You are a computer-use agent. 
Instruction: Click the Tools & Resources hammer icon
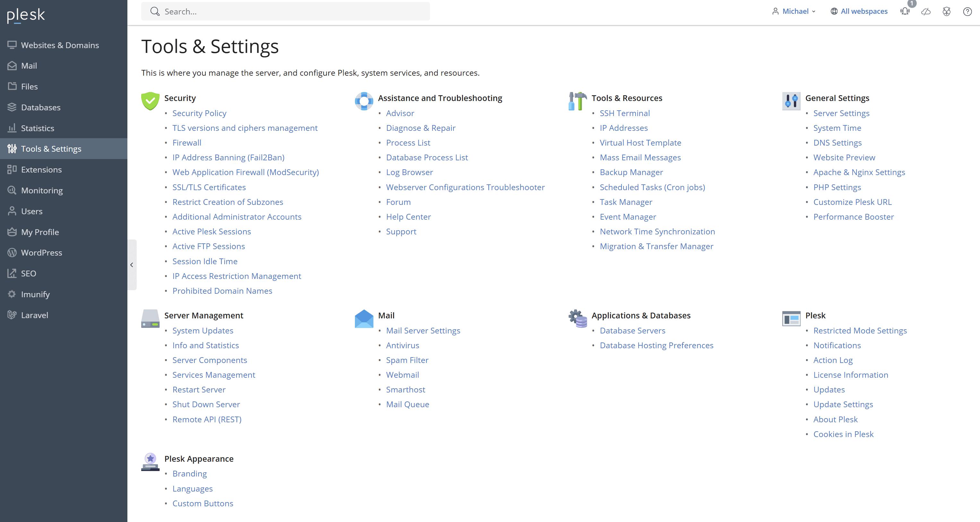(578, 101)
